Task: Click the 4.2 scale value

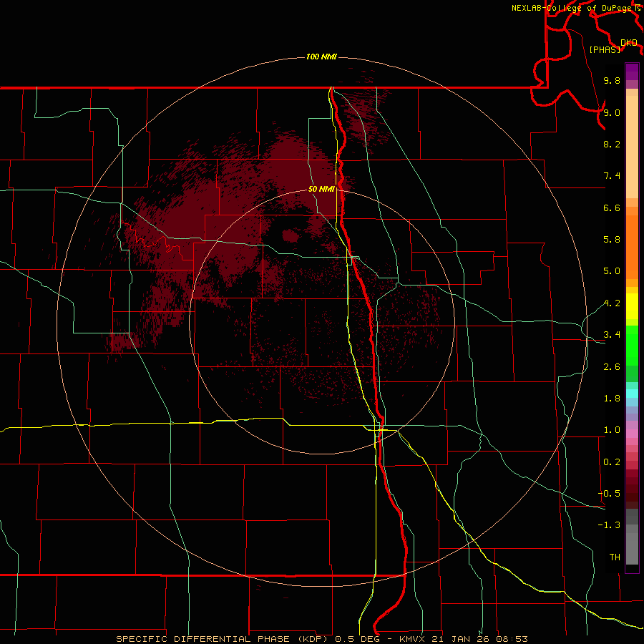Action: 612,303
